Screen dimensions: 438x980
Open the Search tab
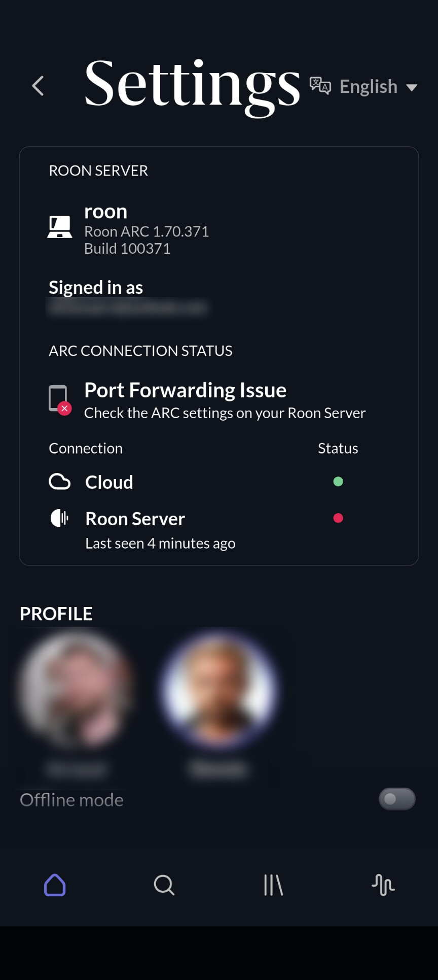click(x=164, y=885)
